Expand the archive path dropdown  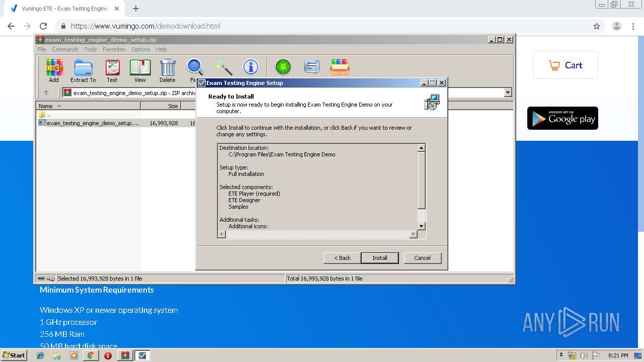click(508, 93)
